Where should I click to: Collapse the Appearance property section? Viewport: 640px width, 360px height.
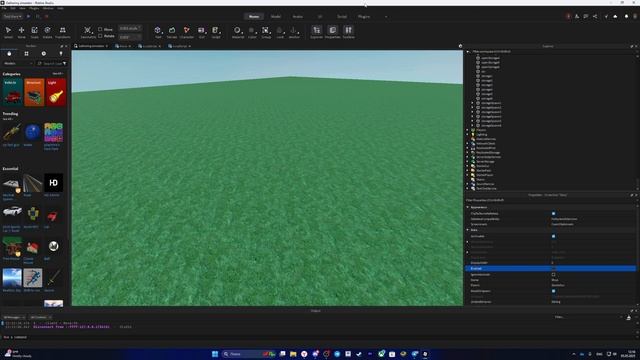[468, 207]
